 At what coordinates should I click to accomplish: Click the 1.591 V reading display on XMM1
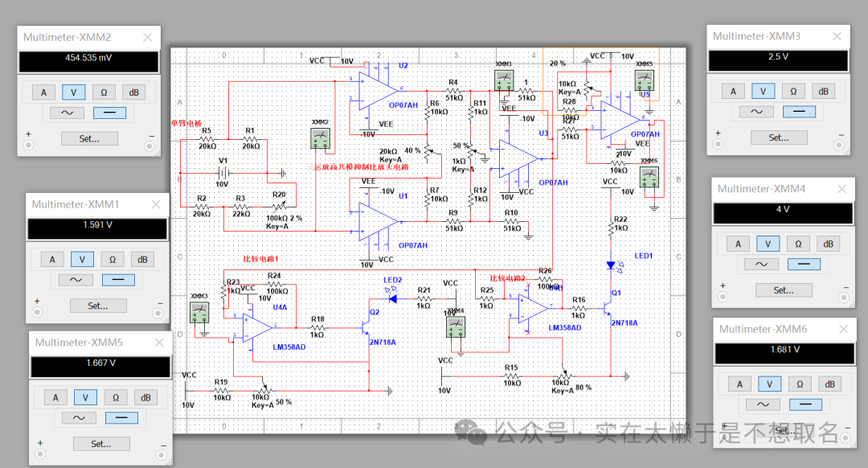(97, 226)
